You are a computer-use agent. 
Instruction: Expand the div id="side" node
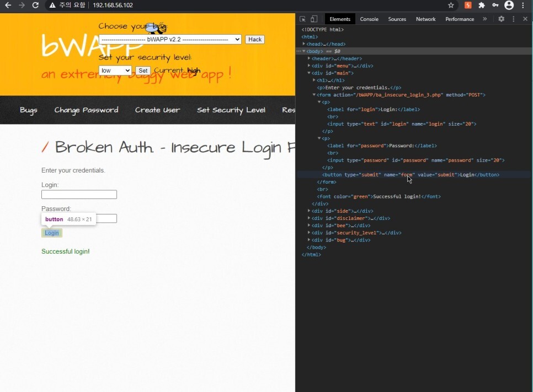pos(309,211)
